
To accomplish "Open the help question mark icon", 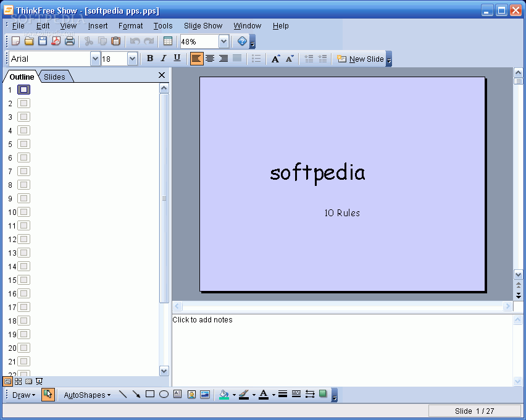I will coord(242,41).
